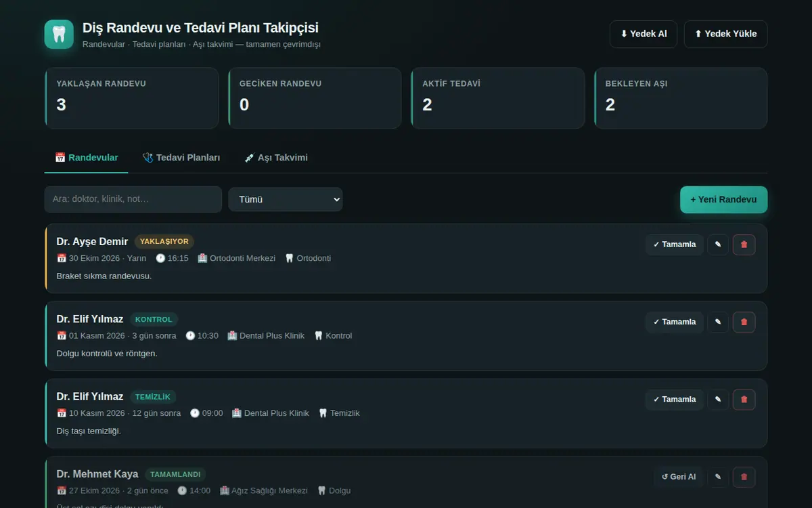
Task: Click the hospital icon beside Ağız Sağlığı Merkezi
Action: point(225,490)
